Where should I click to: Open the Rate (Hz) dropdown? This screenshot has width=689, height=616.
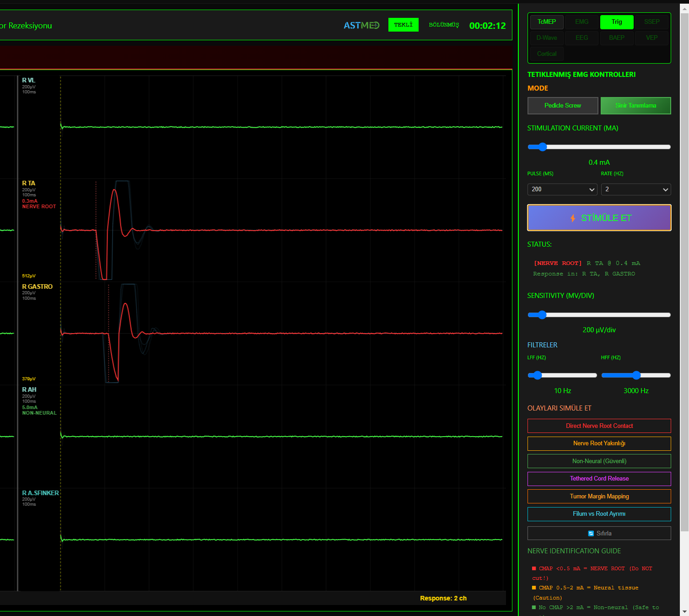635,189
